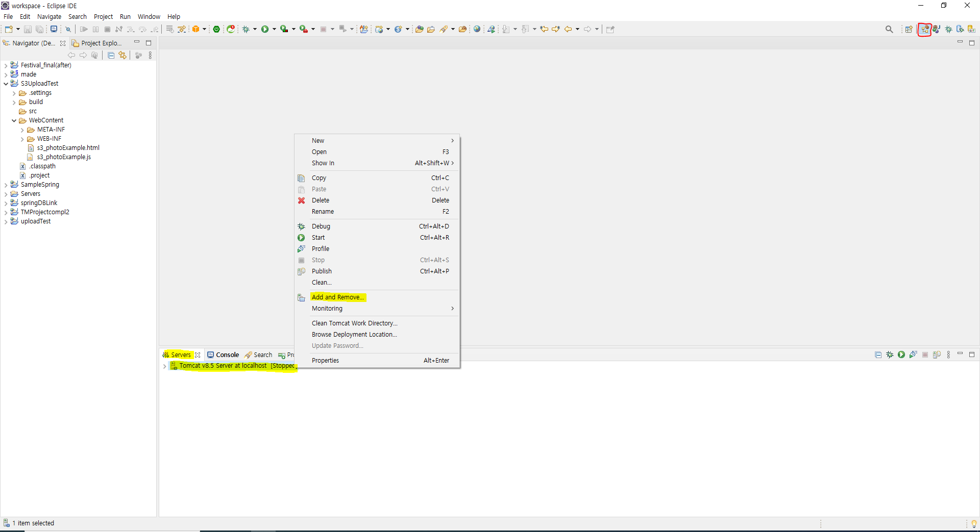Click the green Run button in main toolbar
The width and height of the screenshot is (980, 532).
(x=265, y=29)
